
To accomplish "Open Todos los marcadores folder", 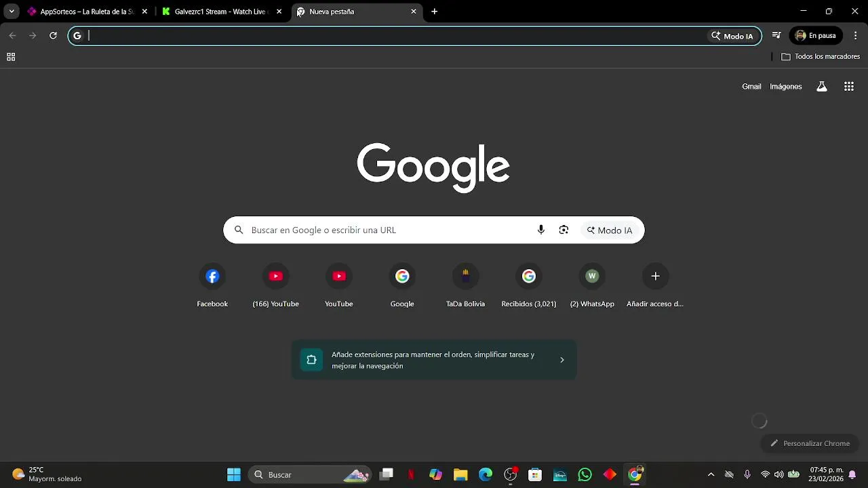I will pos(821,56).
